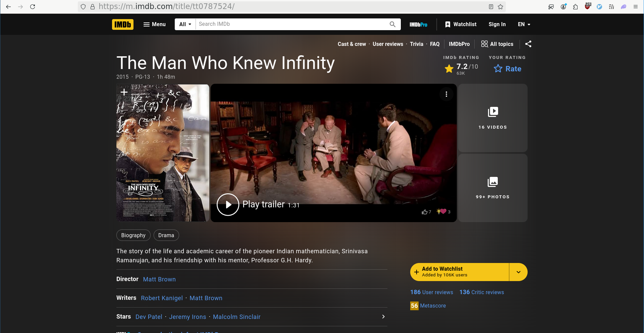Screen dimensions: 644x333
Task: Open Cast & crew
Action: (352, 44)
